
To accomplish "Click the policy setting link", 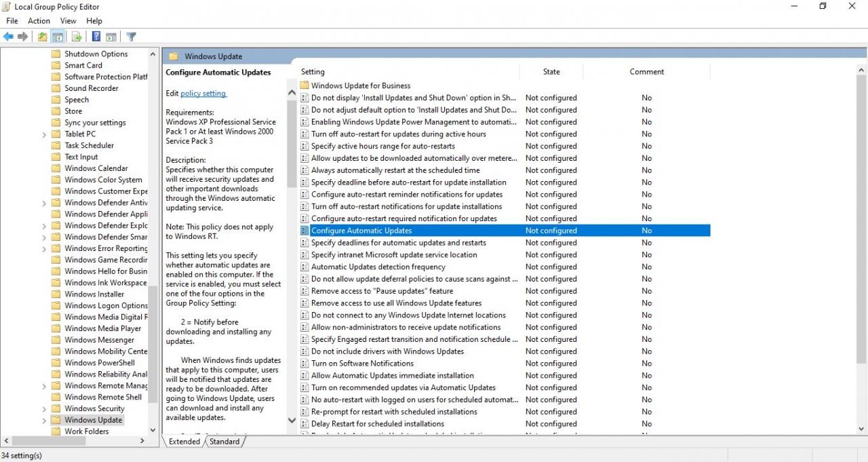I will (203, 93).
